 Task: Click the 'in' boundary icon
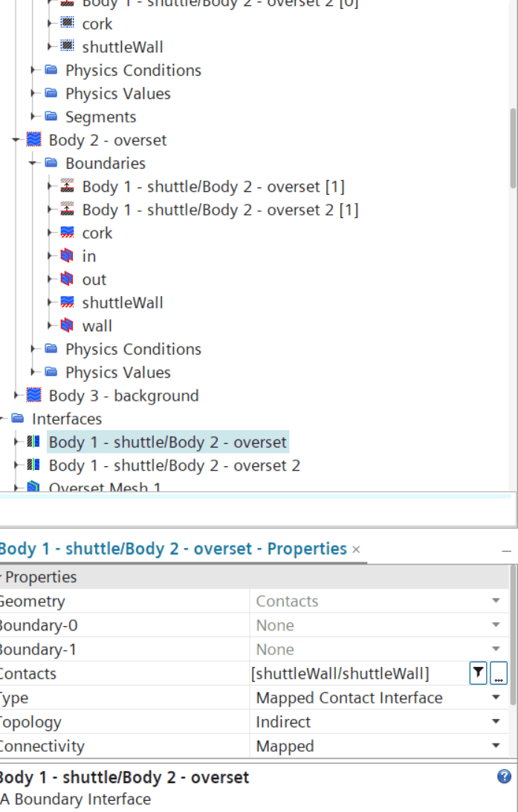[68, 256]
